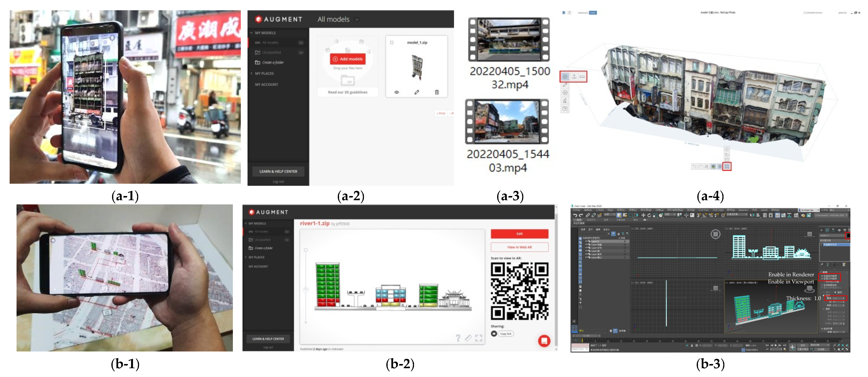Screen dimensions: 868x377
Task: Switch to the Dashboard tab in ReCap Photo
Action: pos(583,13)
